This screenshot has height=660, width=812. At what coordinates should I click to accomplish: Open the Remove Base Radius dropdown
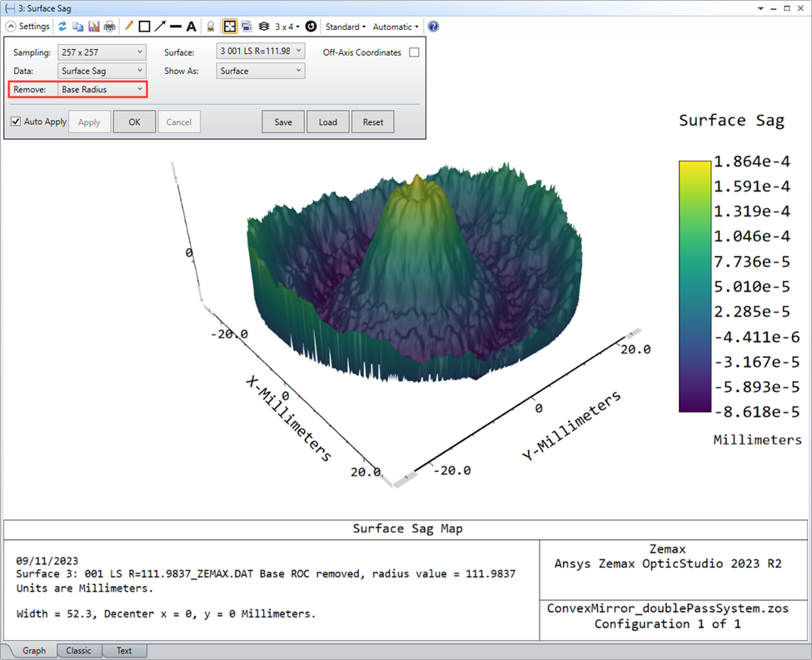pyautogui.click(x=102, y=89)
